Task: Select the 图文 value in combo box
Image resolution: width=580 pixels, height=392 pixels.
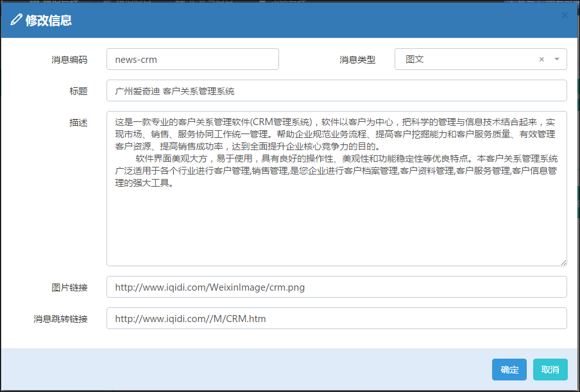Action: click(414, 59)
